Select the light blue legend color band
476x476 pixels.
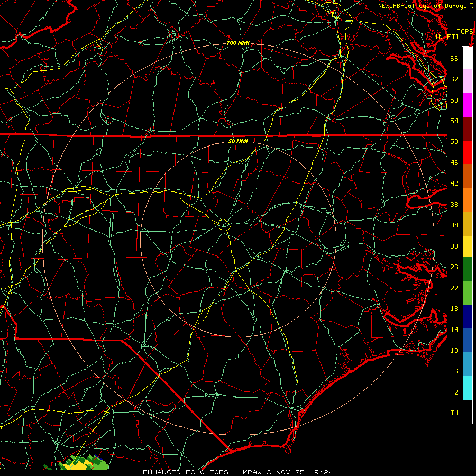(x=467, y=364)
